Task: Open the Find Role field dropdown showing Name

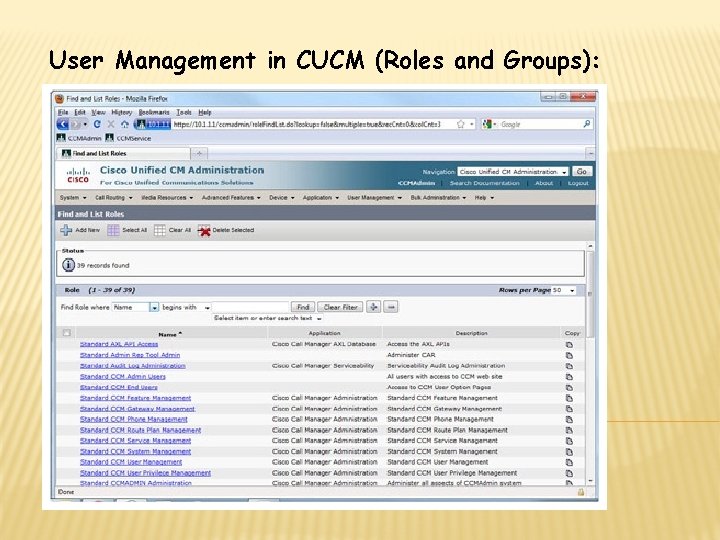Action: click(x=135, y=307)
